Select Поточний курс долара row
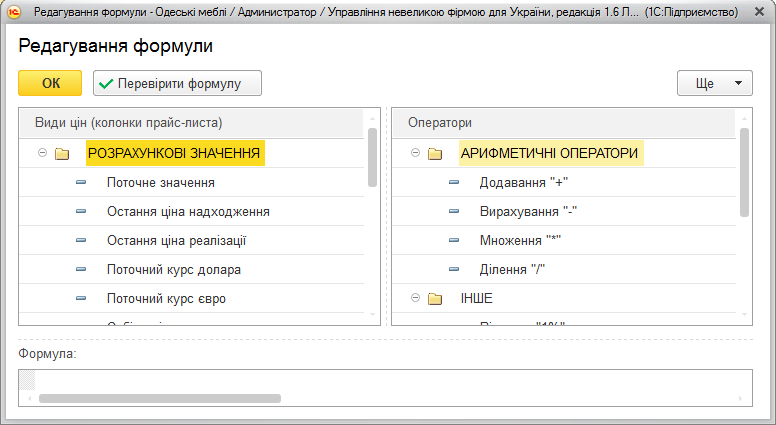 click(x=191, y=269)
